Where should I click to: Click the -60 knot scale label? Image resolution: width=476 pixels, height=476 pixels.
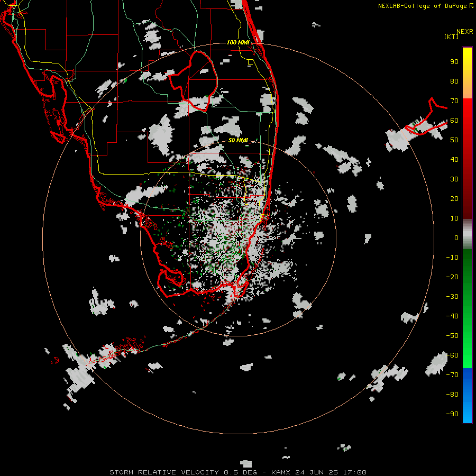tap(452, 355)
